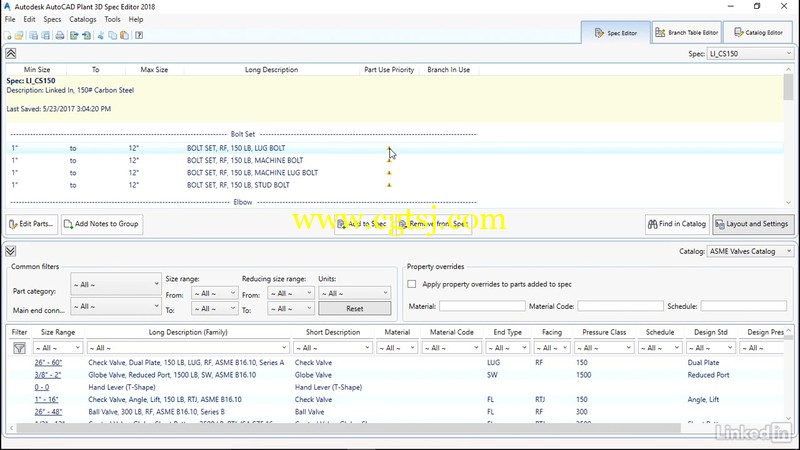This screenshot has height=450, width=800.
Task: Click the Save toolbar icon
Action: tap(34, 35)
